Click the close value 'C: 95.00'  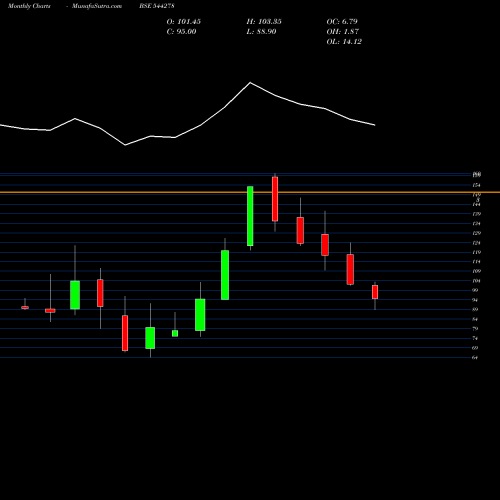click(x=181, y=32)
